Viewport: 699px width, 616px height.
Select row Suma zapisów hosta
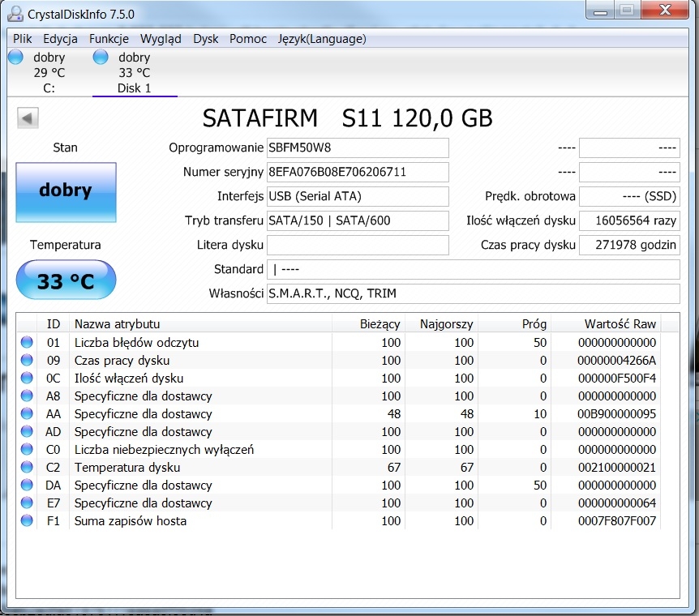tap(339, 520)
